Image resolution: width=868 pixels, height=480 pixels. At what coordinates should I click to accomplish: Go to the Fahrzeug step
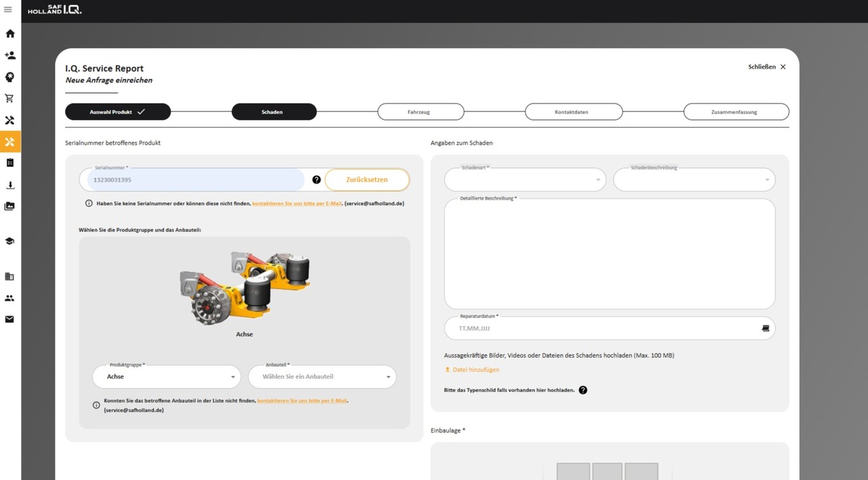click(x=420, y=112)
